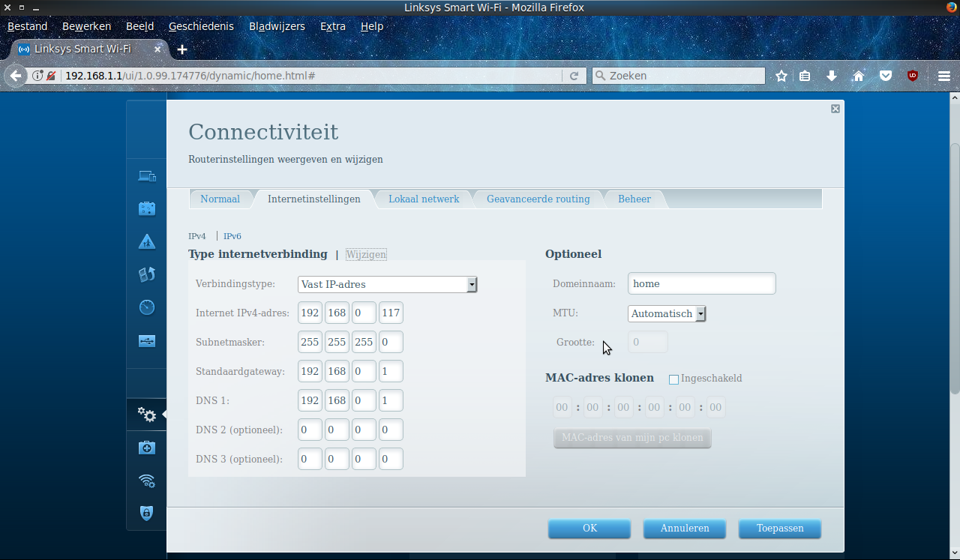Open the Bladwijzers menu

tap(277, 26)
